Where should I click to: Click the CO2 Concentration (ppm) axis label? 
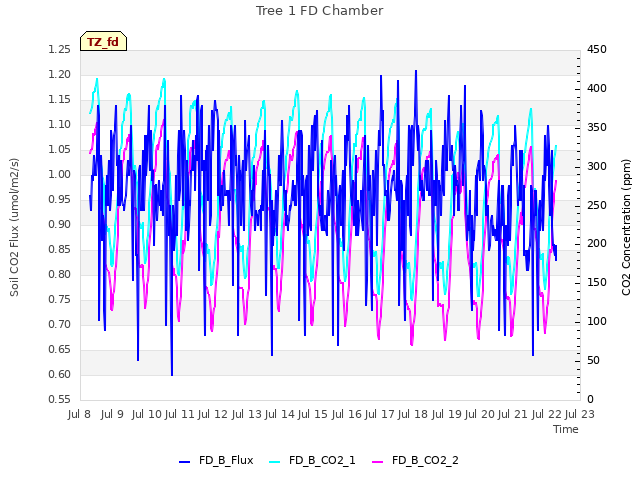point(626,227)
